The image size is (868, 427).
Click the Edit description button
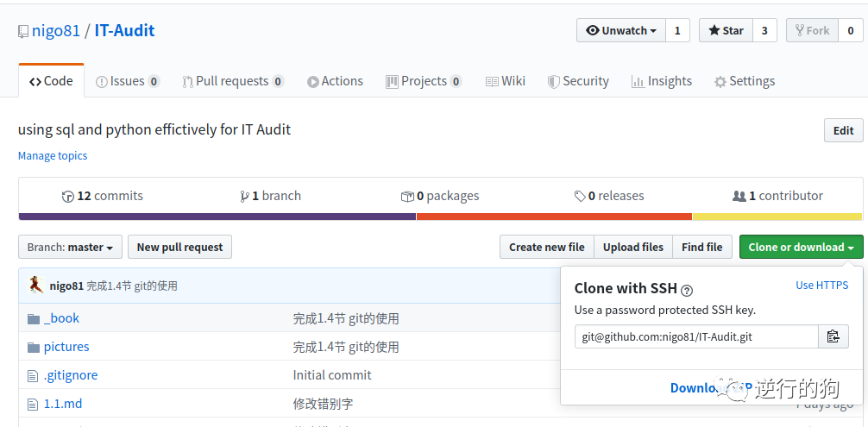843,130
